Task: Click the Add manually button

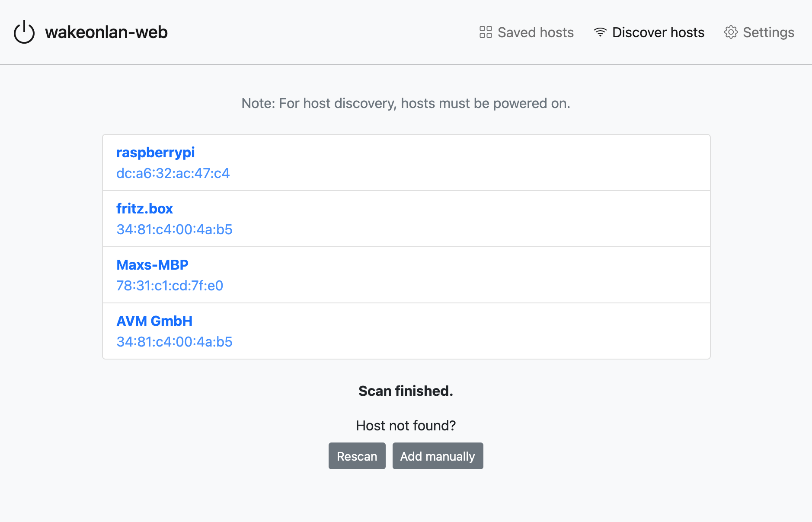Action: 438,455
